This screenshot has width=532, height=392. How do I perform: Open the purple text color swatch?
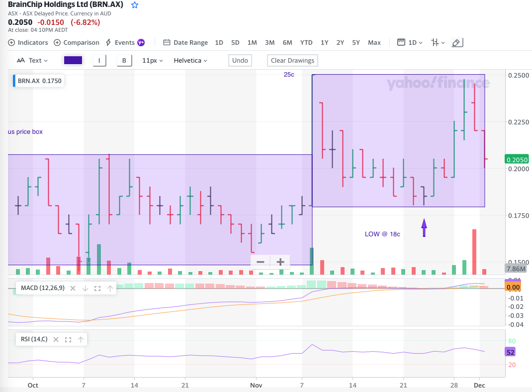[x=73, y=61]
